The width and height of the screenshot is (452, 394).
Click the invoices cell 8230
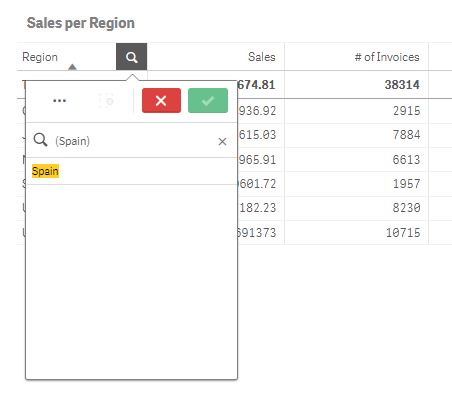click(x=406, y=208)
